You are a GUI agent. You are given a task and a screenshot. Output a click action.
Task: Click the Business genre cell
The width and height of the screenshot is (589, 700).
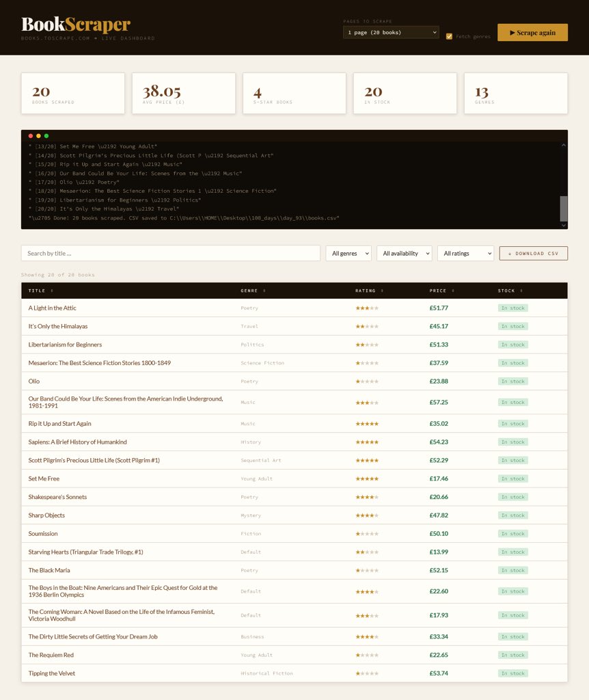click(252, 636)
